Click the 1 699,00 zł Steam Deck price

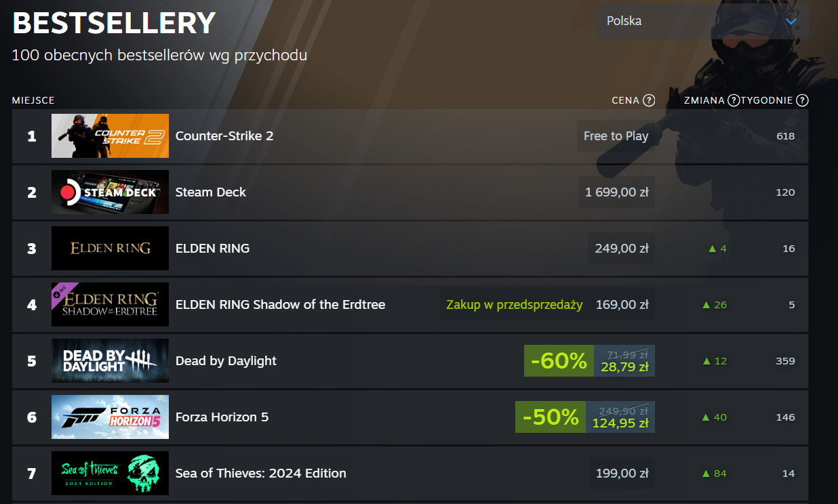(x=616, y=192)
